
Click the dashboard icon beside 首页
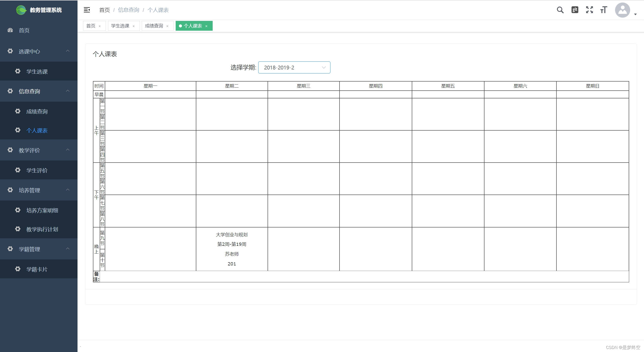[x=10, y=30]
